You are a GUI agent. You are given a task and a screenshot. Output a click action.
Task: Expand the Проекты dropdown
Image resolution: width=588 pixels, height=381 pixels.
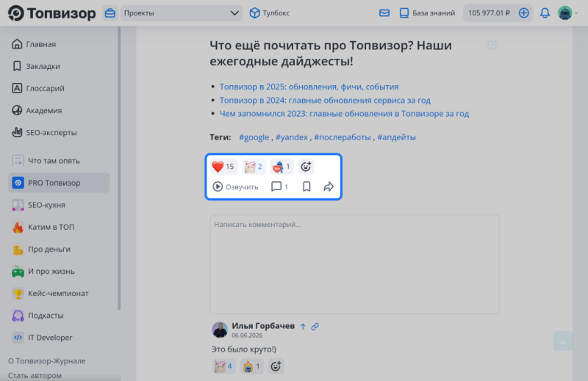(x=181, y=13)
